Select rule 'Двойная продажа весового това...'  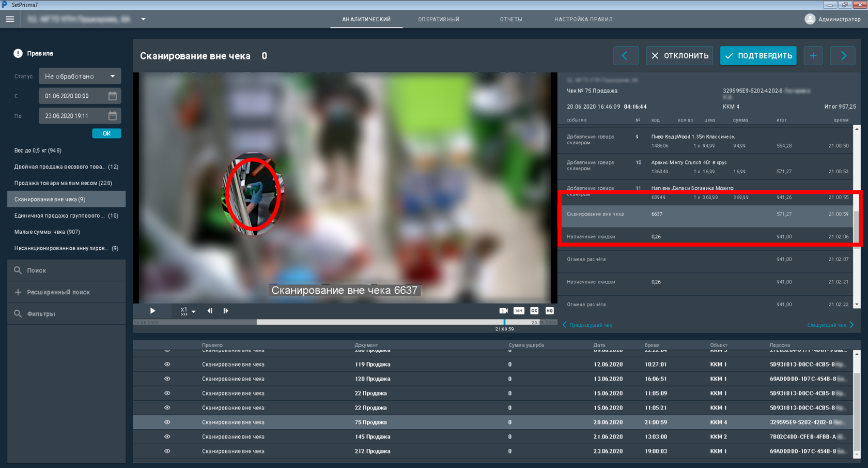(x=66, y=167)
